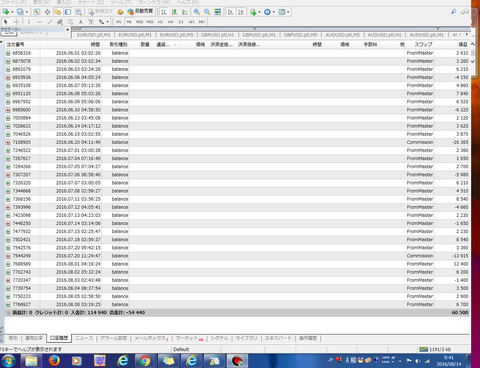480x368 pixels.
Task: Expand the periodicity dropdown arrow
Action: [274, 12]
